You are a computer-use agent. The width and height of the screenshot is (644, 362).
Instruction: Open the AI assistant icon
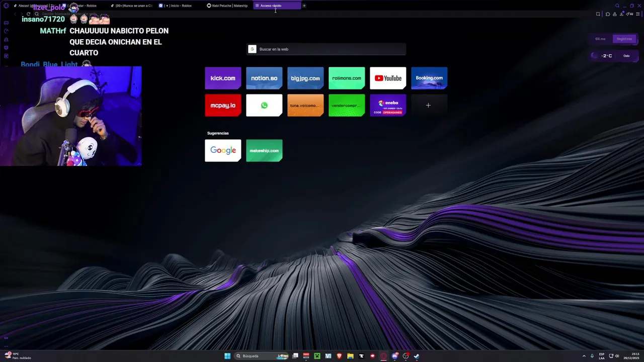pyautogui.click(x=630, y=14)
